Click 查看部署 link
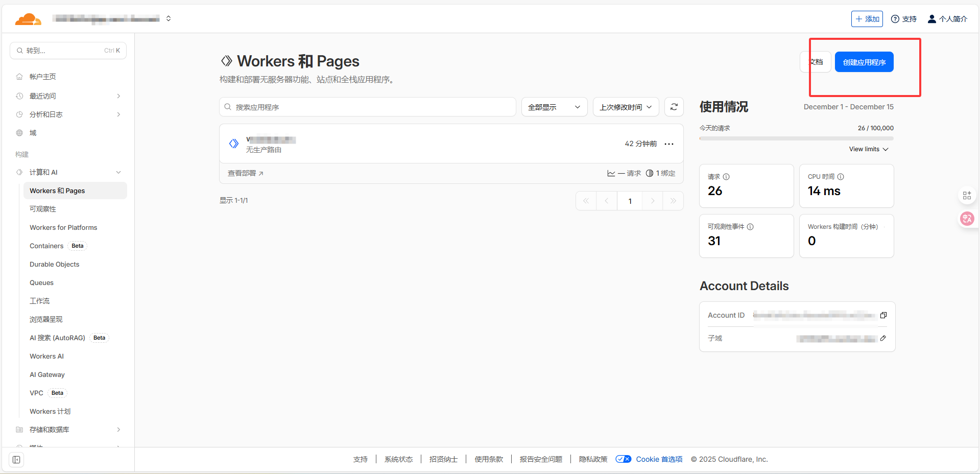The width and height of the screenshot is (980, 474). (x=246, y=173)
